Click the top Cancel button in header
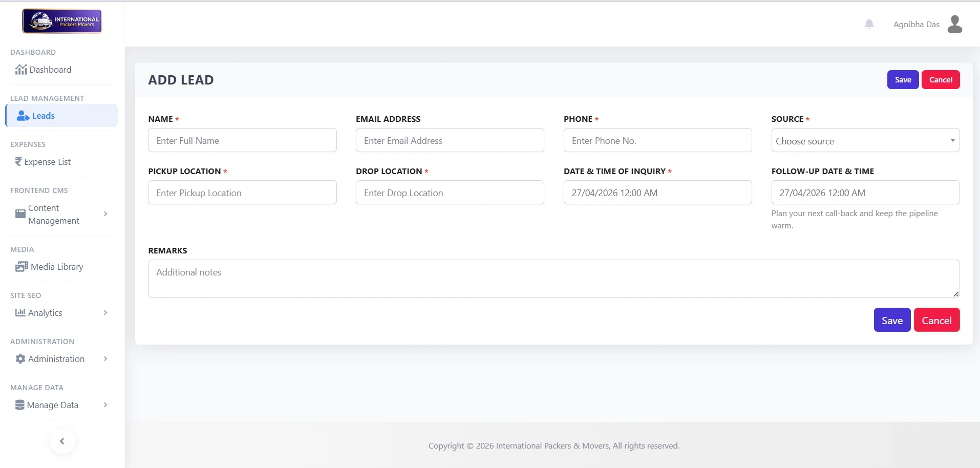This screenshot has height=468, width=980. click(941, 80)
